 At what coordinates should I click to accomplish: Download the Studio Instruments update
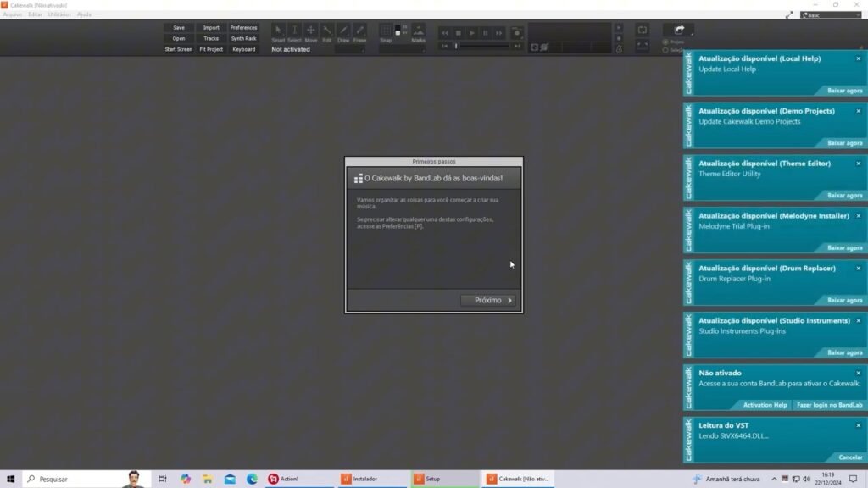click(x=845, y=352)
